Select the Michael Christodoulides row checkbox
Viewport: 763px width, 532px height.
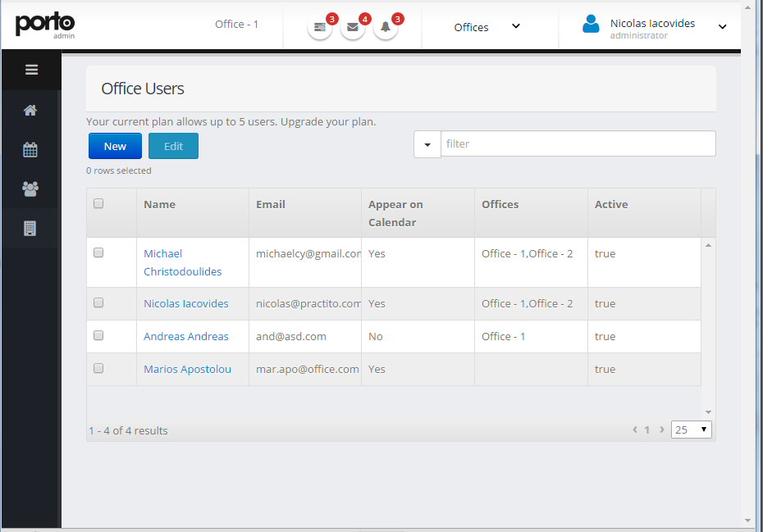98,252
